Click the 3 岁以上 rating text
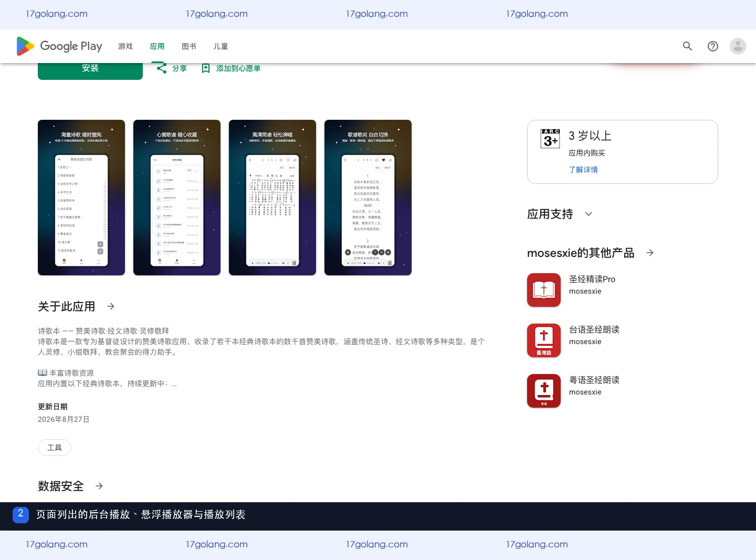The image size is (756, 560). [590, 136]
